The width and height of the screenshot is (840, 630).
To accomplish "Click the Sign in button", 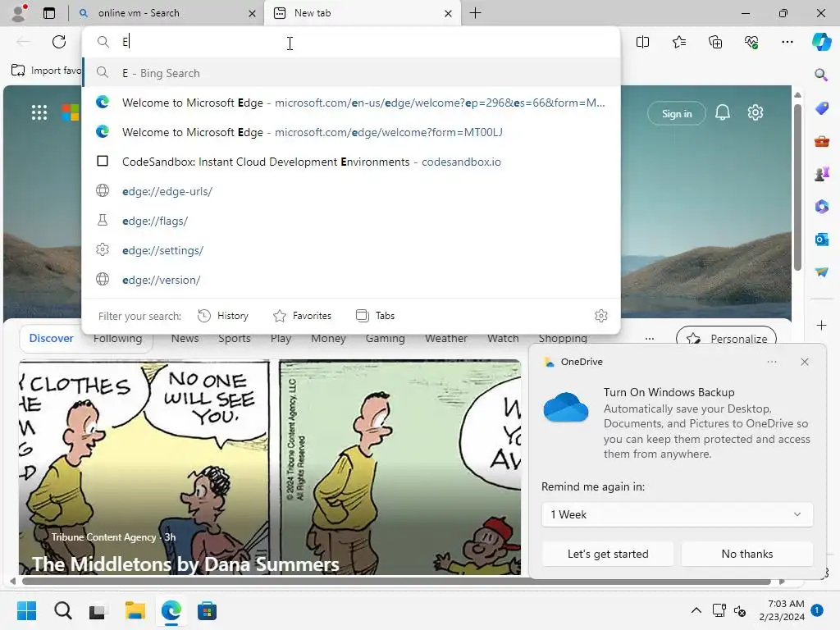I will tap(677, 113).
